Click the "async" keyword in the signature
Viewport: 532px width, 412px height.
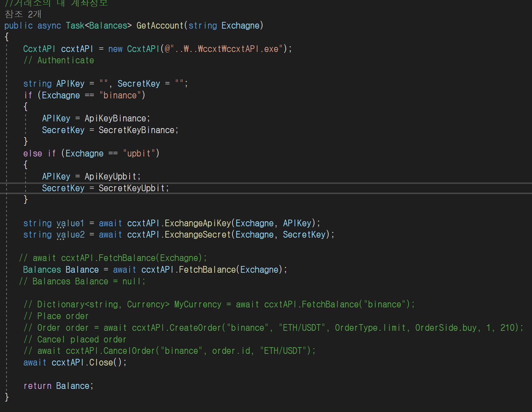(49, 26)
